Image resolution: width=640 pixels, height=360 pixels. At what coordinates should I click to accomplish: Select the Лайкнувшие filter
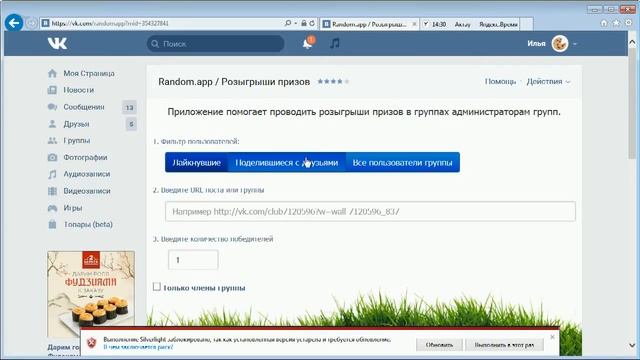[196, 162]
